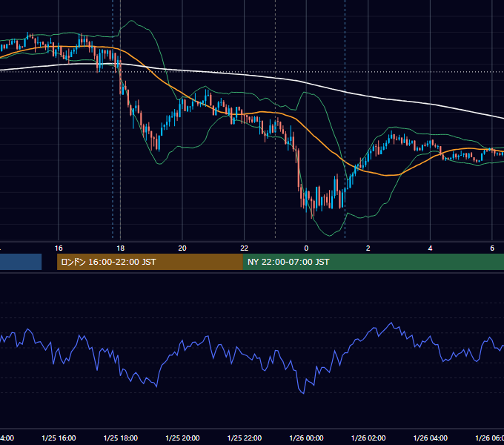Click the blue session bar left of London
504x445 pixels.
coord(21,262)
